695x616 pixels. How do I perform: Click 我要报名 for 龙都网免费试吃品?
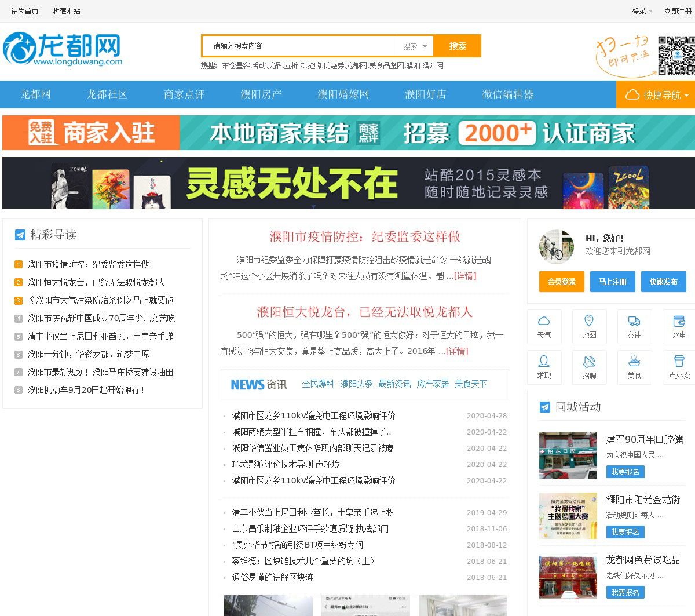coord(625,592)
